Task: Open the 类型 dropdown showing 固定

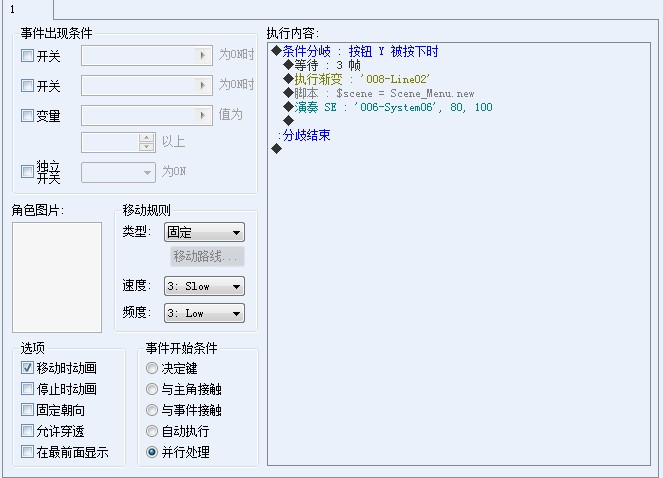Action: 204,232
